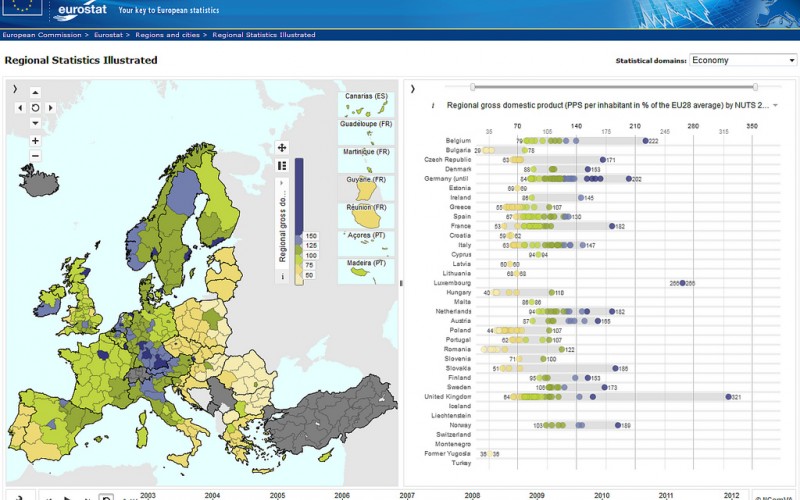The width and height of the screenshot is (800, 500).
Task: Click the 75 legend threshold label
Action: click(309, 265)
